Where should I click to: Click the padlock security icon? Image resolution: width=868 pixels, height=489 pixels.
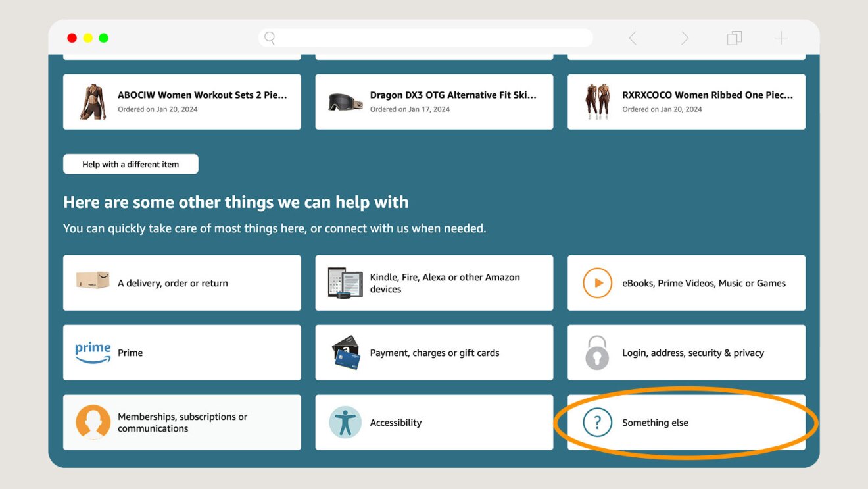(597, 353)
